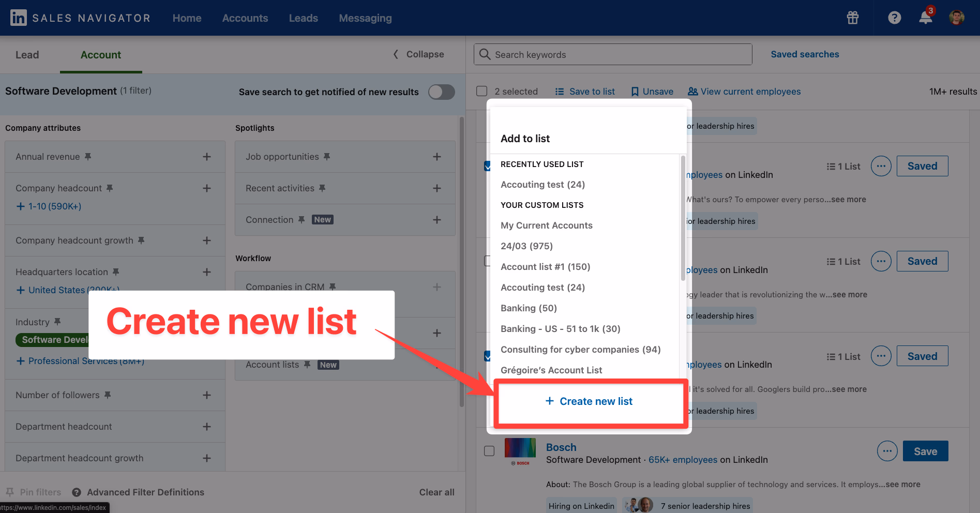Click the pin icon beside Recent activities
The width and height of the screenshot is (980, 513).
322,188
